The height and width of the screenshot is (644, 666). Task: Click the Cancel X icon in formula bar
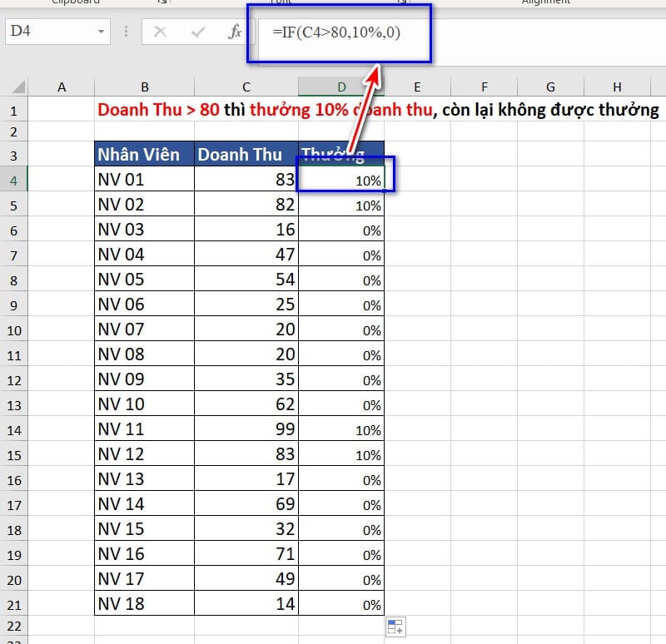161,32
